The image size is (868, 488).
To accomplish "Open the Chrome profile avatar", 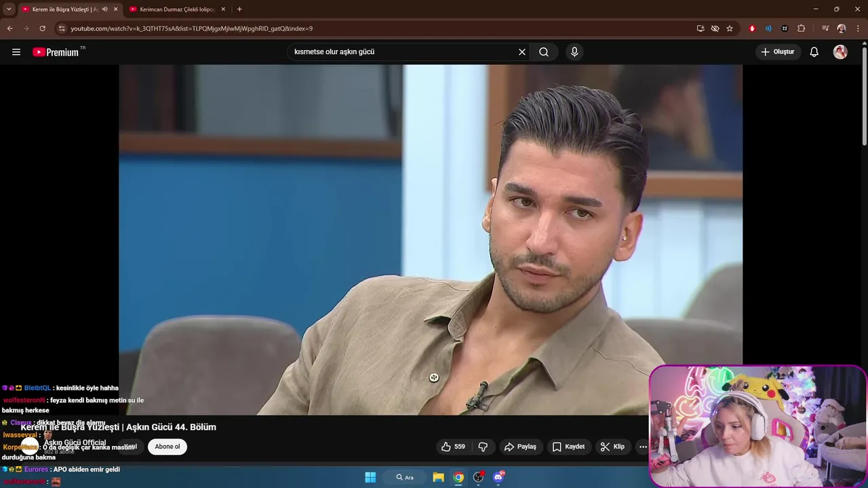I will tap(842, 28).
